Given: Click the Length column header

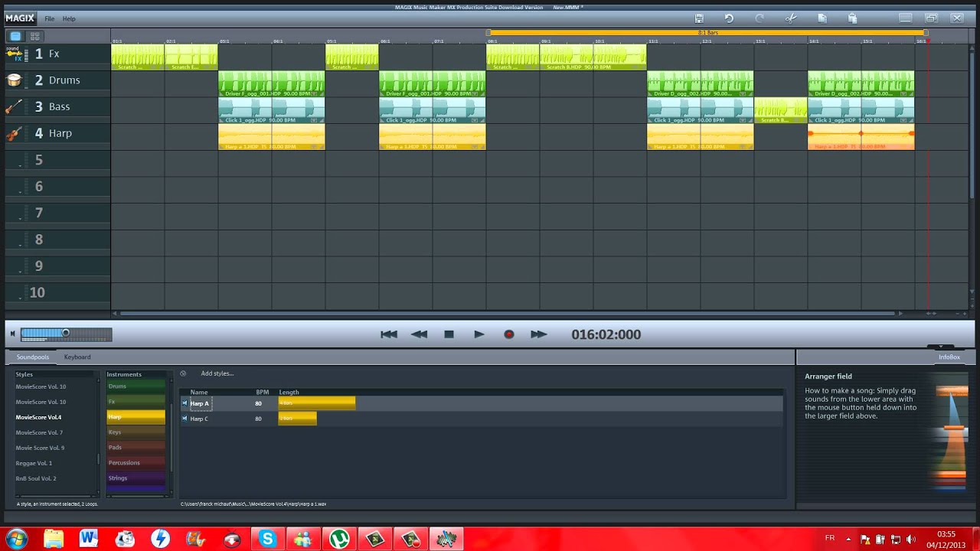Looking at the screenshot, I should pos(289,392).
